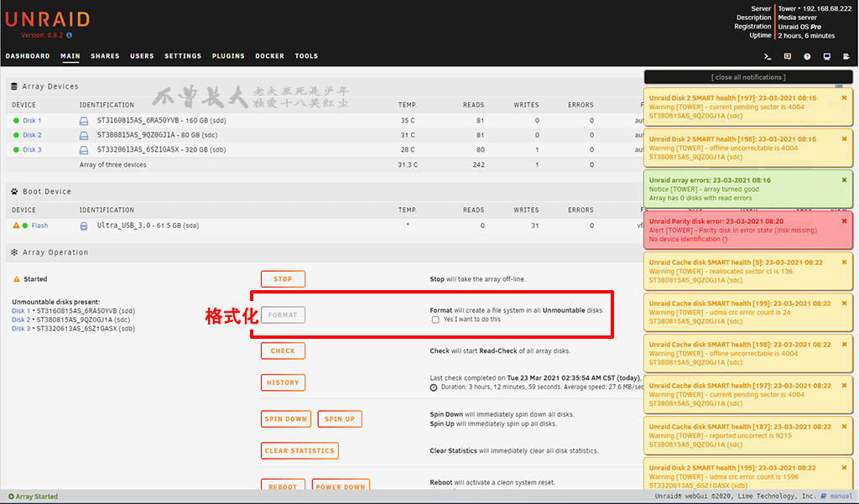Image resolution: width=859 pixels, height=504 pixels.
Task: Open the system log icon
Action: coord(846,56)
